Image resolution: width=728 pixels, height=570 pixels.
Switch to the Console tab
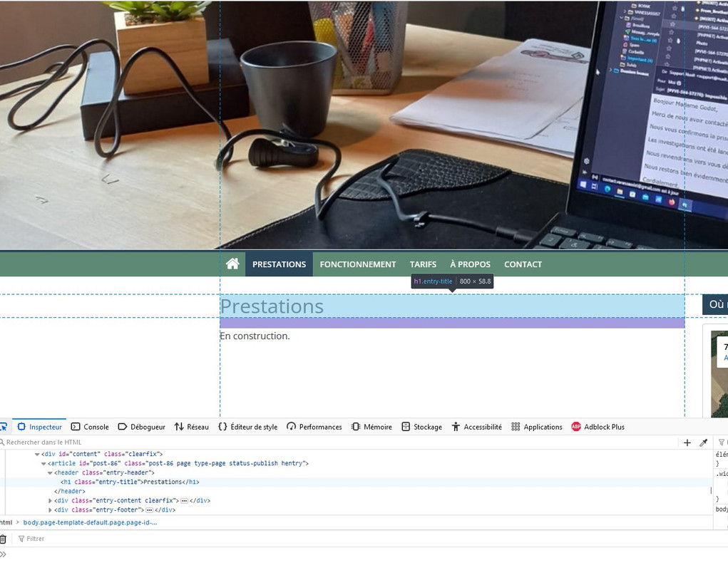(x=90, y=427)
